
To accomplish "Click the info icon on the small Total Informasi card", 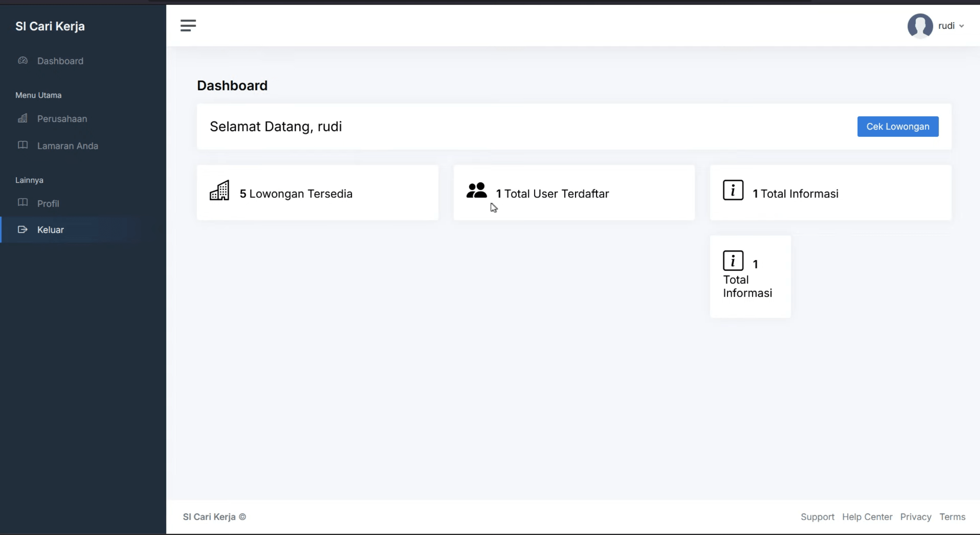I will (733, 261).
